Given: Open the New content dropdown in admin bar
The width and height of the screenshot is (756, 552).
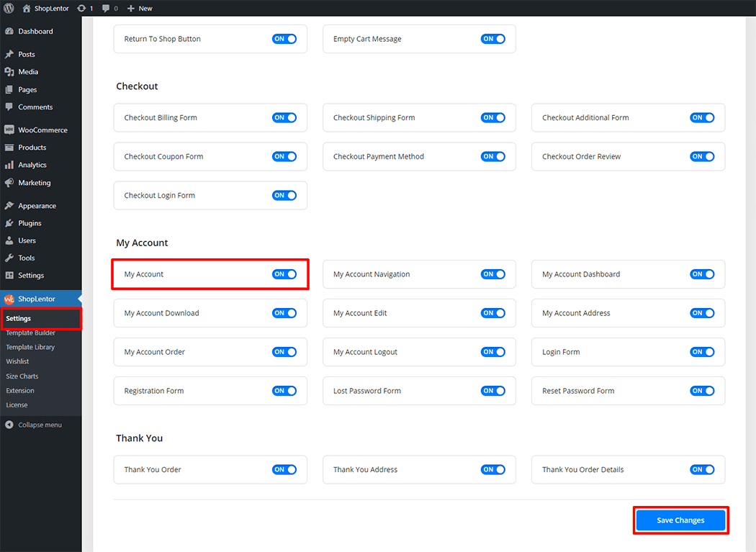Looking at the screenshot, I should 140,9.
